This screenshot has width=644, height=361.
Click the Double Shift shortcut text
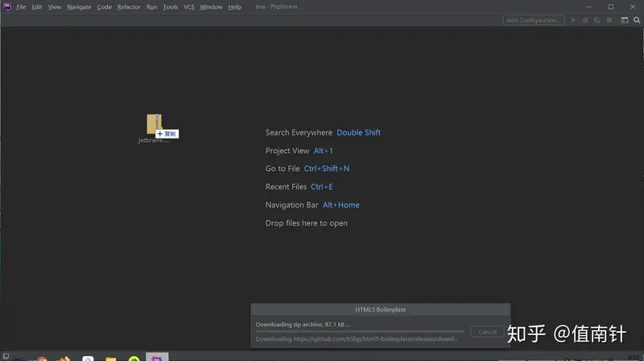coord(358,132)
